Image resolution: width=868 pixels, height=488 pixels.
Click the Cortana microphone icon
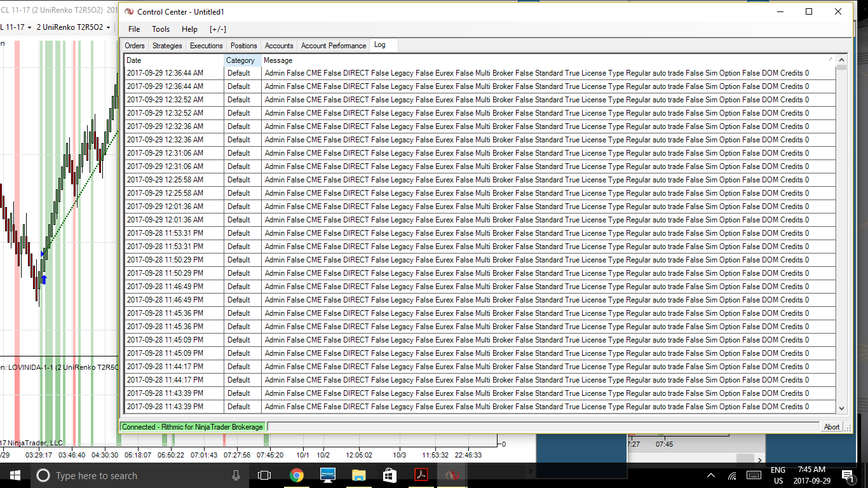coord(236,475)
